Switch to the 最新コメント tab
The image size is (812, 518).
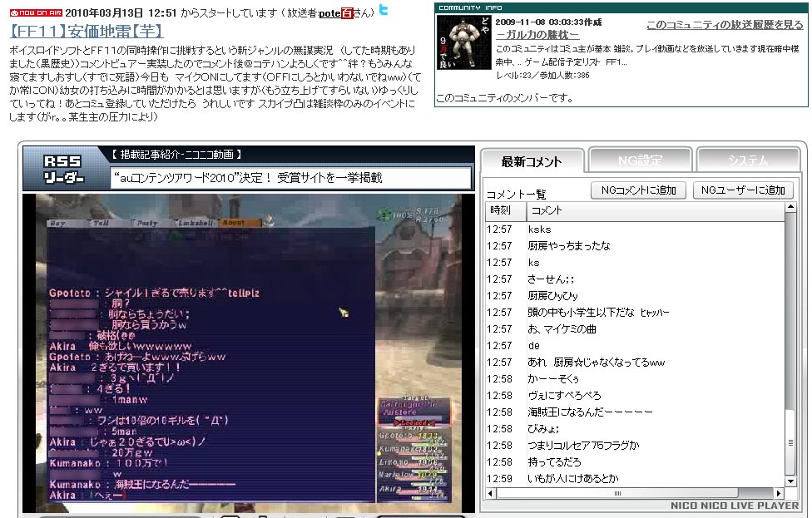click(x=532, y=161)
